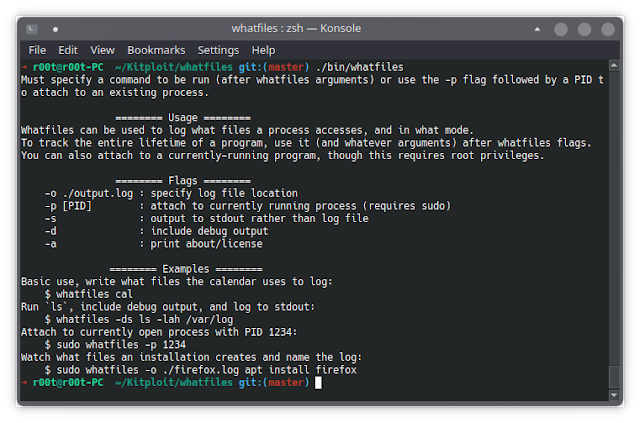
Task: Click the keep-above arrow icon in title bar
Action: pyautogui.click(x=537, y=29)
